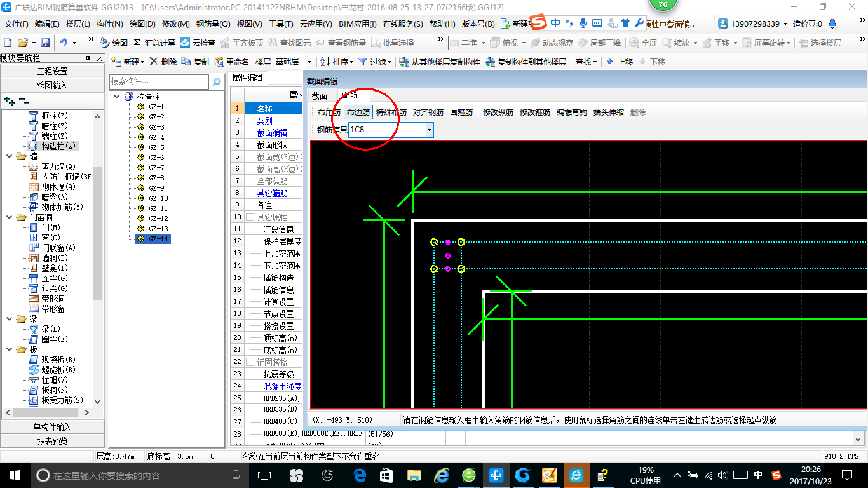The height and width of the screenshot is (488, 868).
Task: Click the collapse-all minus icon in navigator
Action: click(24, 100)
